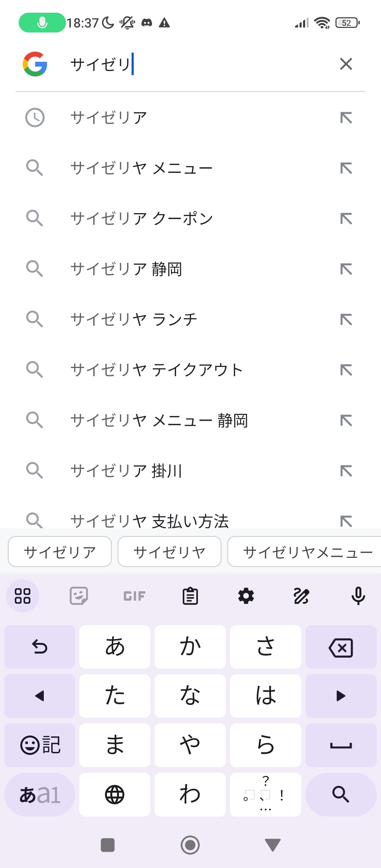Tap the Google logo icon
The width and height of the screenshot is (381, 868).
35,64
